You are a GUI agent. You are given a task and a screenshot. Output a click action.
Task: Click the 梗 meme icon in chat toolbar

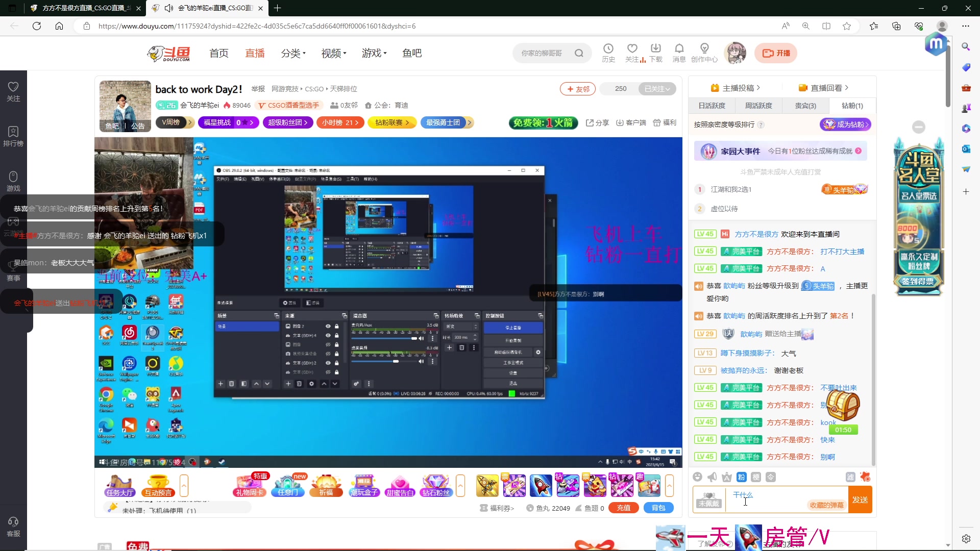tap(756, 477)
